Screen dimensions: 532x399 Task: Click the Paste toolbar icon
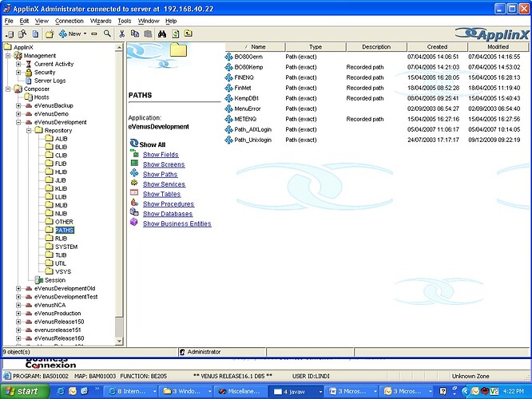coord(148,34)
